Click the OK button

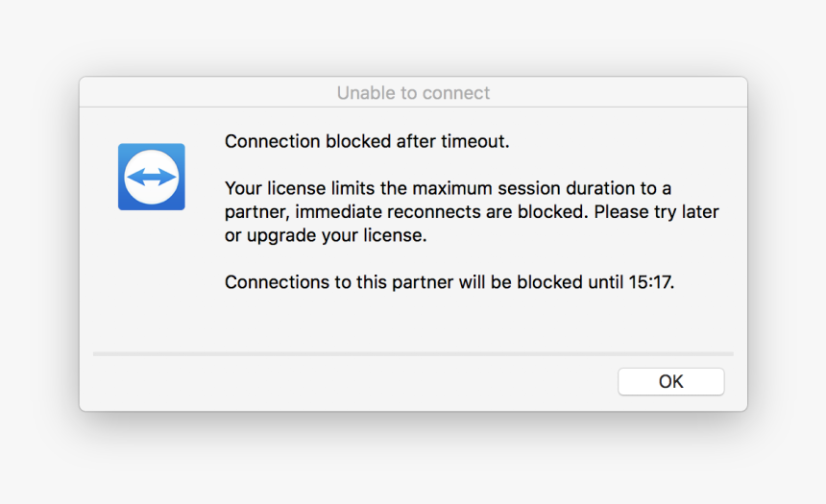(x=670, y=381)
